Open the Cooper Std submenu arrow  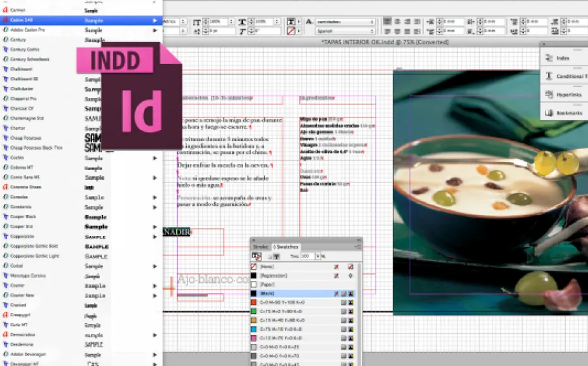[x=155, y=227]
